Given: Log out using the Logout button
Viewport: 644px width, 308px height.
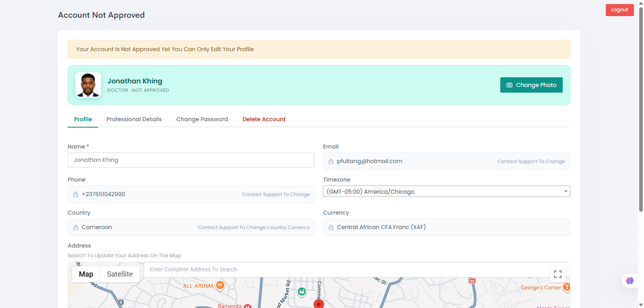Looking at the screenshot, I should point(620,10).
